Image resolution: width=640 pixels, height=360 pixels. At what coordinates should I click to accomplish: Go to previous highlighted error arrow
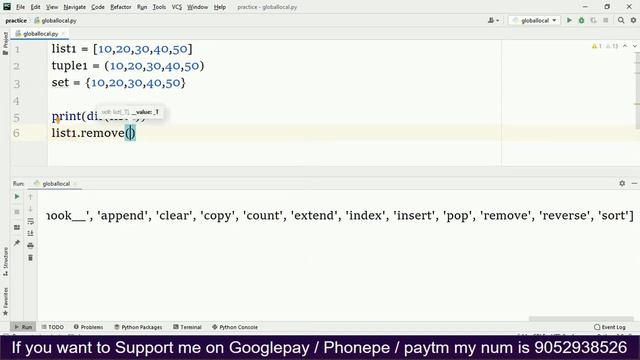pos(625,46)
